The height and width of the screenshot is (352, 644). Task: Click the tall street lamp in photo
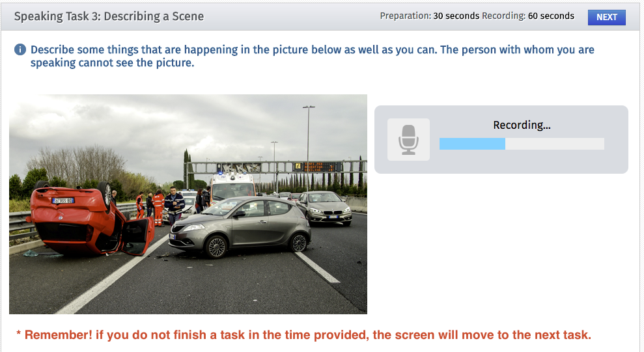point(308,148)
